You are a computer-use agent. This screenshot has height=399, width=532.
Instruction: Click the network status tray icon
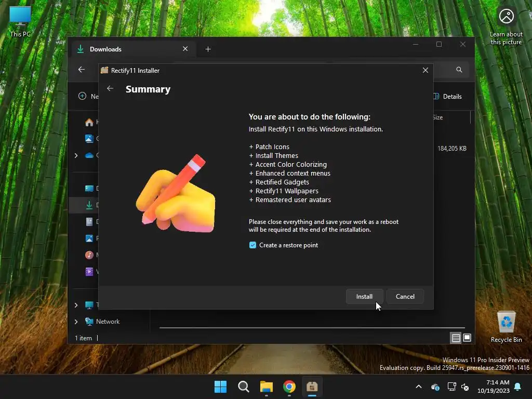pos(451,387)
